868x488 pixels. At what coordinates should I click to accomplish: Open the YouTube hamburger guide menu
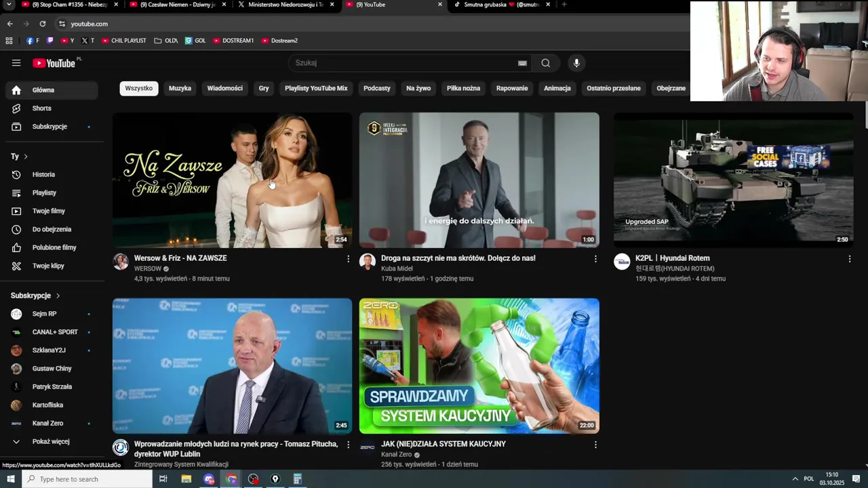[x=16, y=63]
